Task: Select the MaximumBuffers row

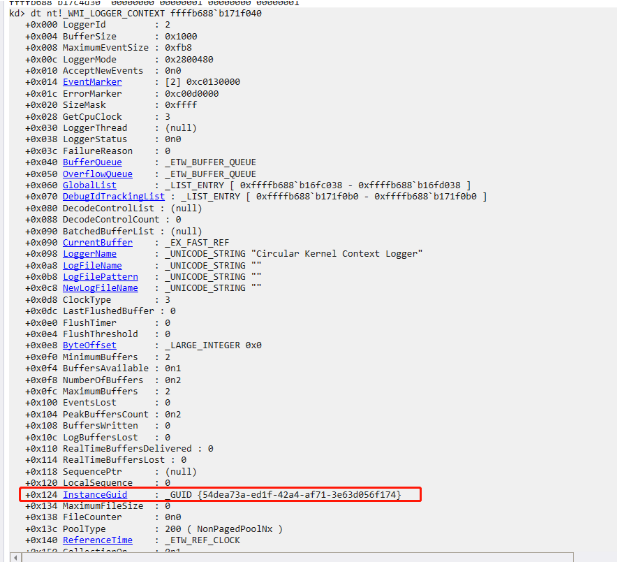Action: tap(98, 391)
